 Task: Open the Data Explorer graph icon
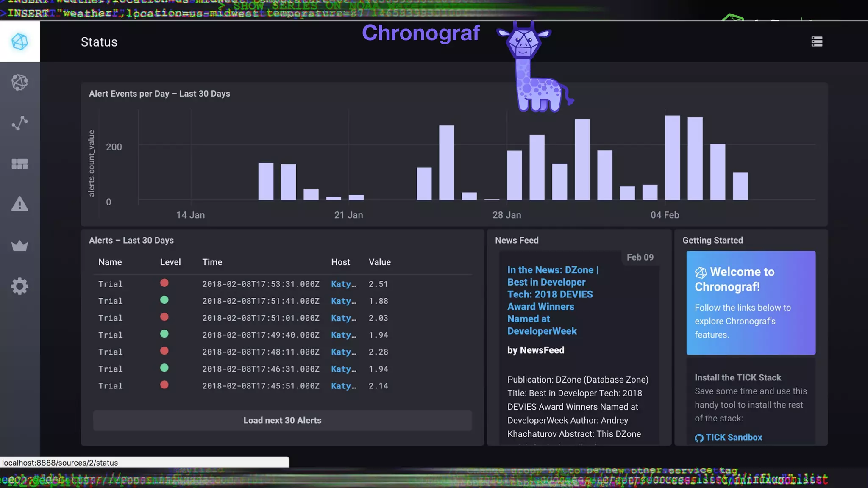pyautogui.click(x=20, y=123)
